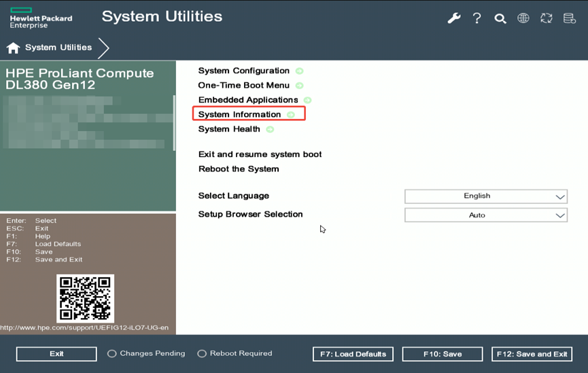Click the globe icon in the header
This screenshot has height=373, width=588.
coord(523,18)
